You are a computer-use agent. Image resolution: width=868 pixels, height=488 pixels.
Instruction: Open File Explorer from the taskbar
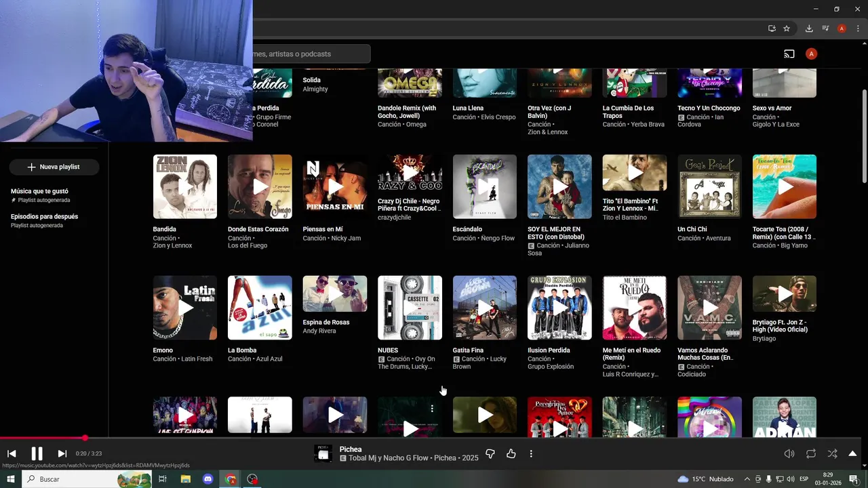point(185,479)
